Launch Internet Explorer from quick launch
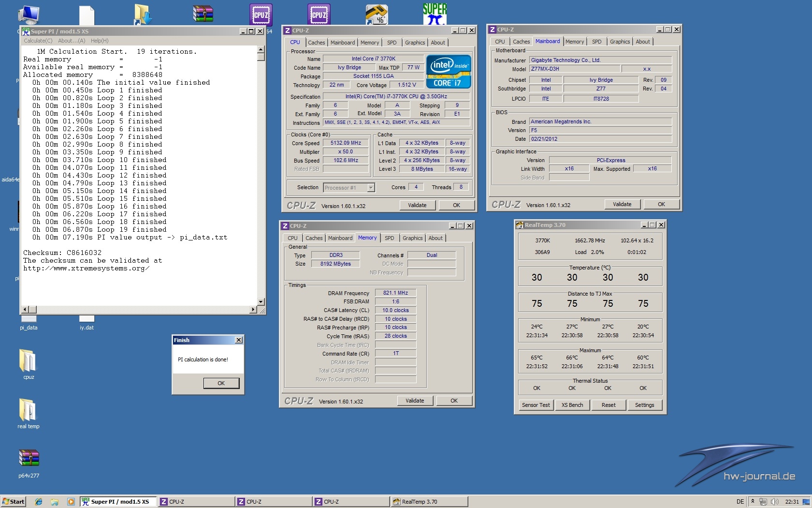The width and height of the screenshot is (812, 508). click(39, 502)
